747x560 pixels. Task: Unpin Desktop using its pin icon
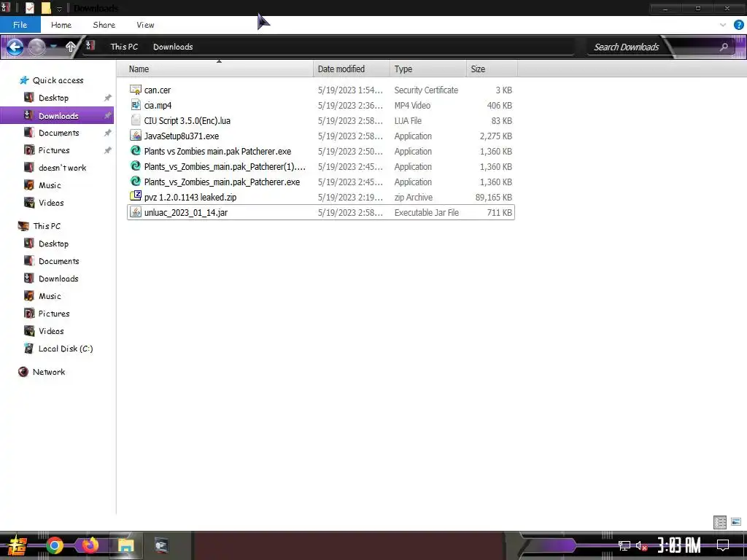coord(108,98)
